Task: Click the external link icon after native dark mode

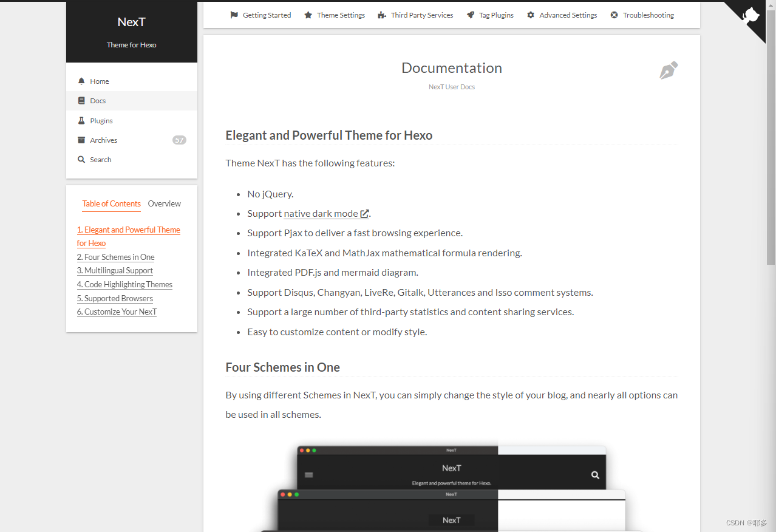Action: click(x=364, y=214)
